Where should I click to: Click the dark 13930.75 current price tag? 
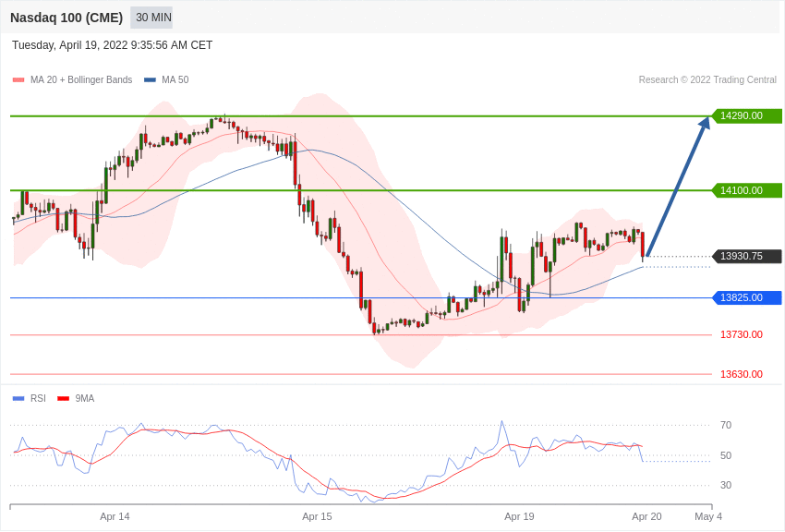(x=746, y=257)
